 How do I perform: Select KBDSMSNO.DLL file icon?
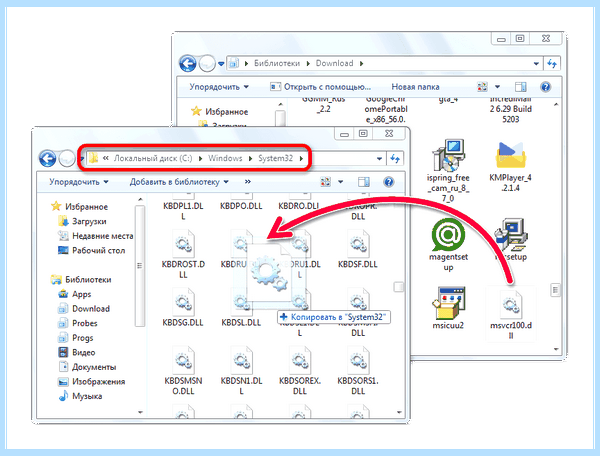point(183,360)
